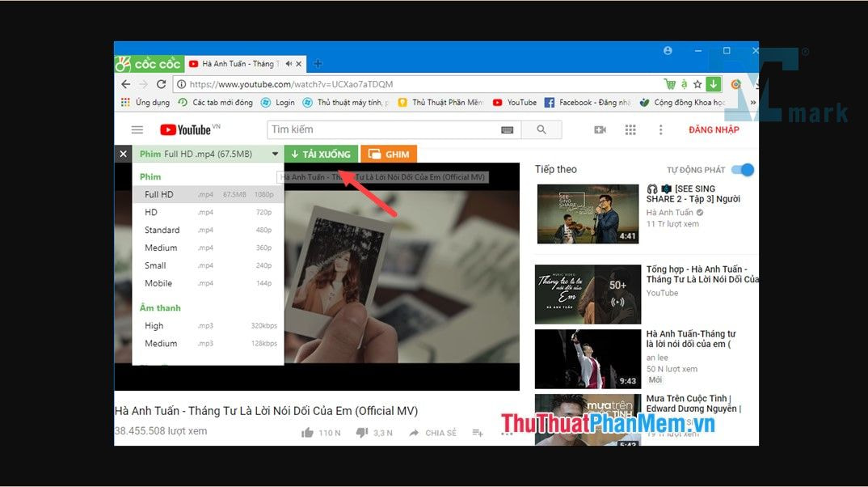Like the video with thumbs up
The height and width of the screenshot is (487, 868).
click(308, 433)
